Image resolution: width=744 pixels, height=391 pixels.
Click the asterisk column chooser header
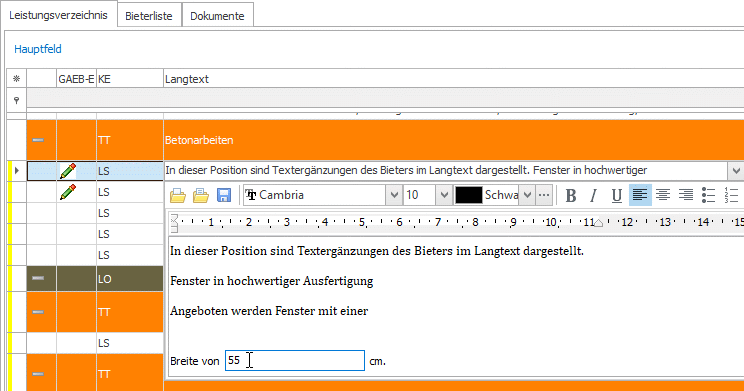[17, 79]
